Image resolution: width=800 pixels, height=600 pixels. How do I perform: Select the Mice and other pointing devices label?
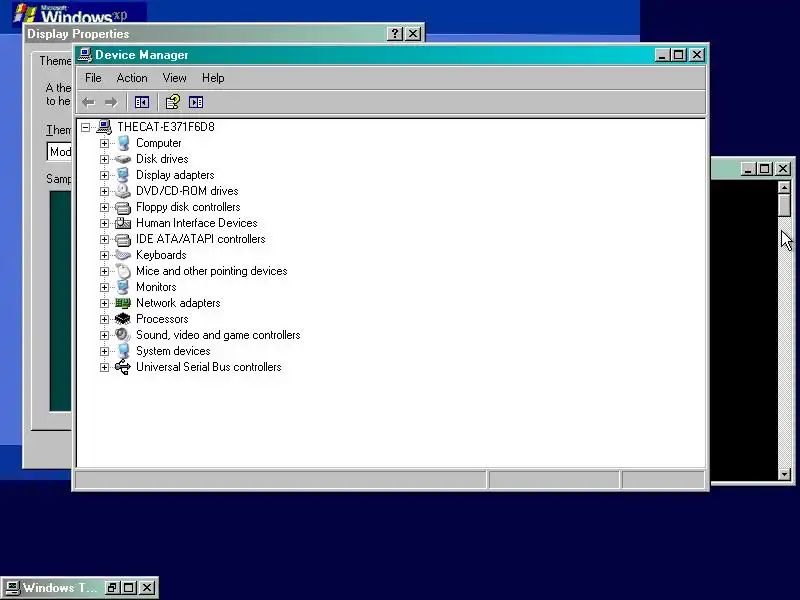pos(211,271)
